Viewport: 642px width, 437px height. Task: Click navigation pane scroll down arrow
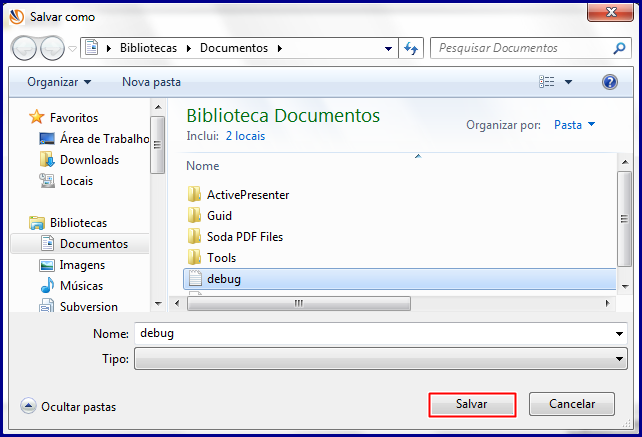coord(158,303)
